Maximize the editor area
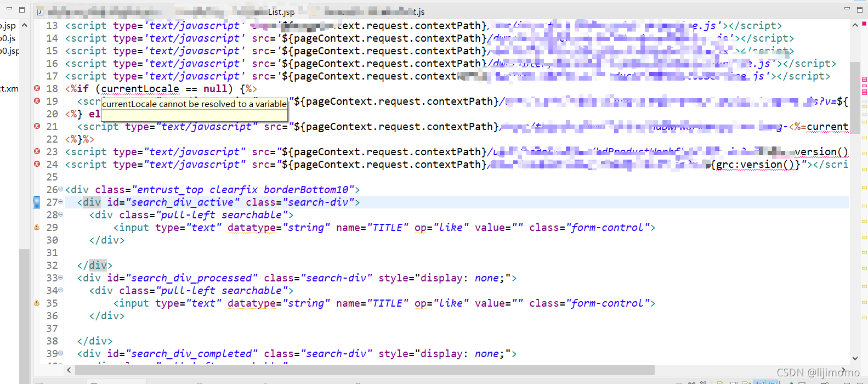 (x=860, y=9)
